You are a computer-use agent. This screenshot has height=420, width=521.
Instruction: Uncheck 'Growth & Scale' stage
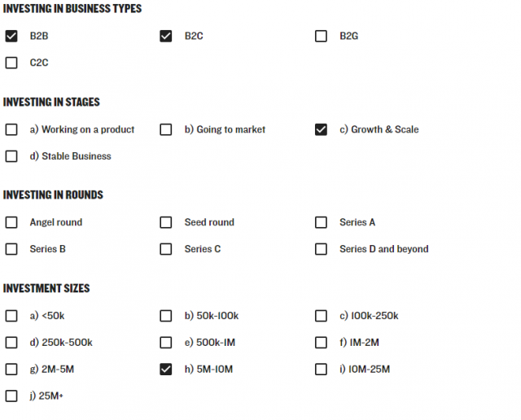click(x=322, y=129)
